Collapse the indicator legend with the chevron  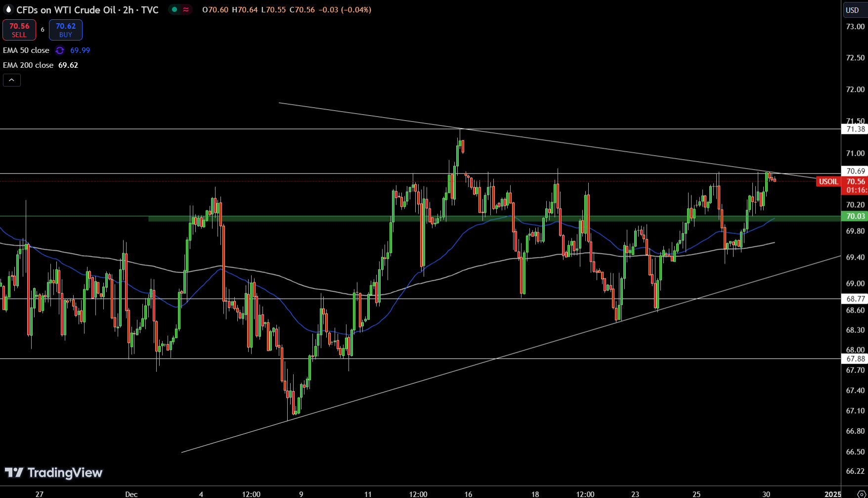tap(12, 80)
